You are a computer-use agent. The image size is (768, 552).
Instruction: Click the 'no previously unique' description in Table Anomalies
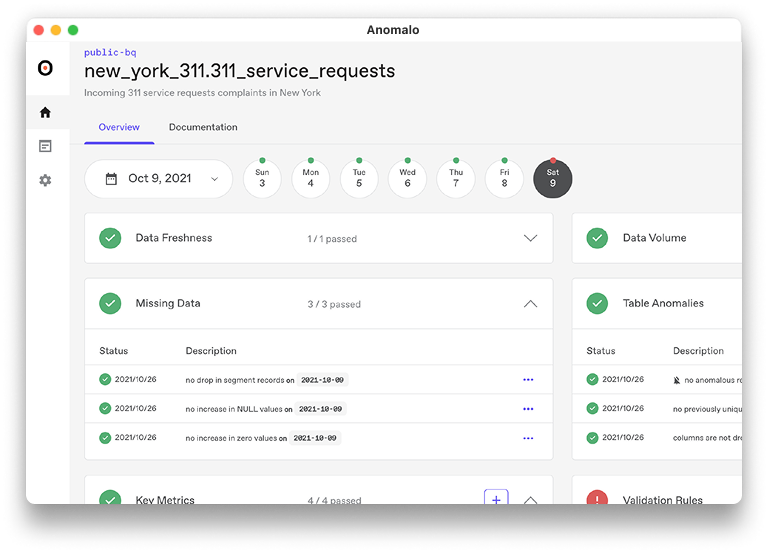707,409
